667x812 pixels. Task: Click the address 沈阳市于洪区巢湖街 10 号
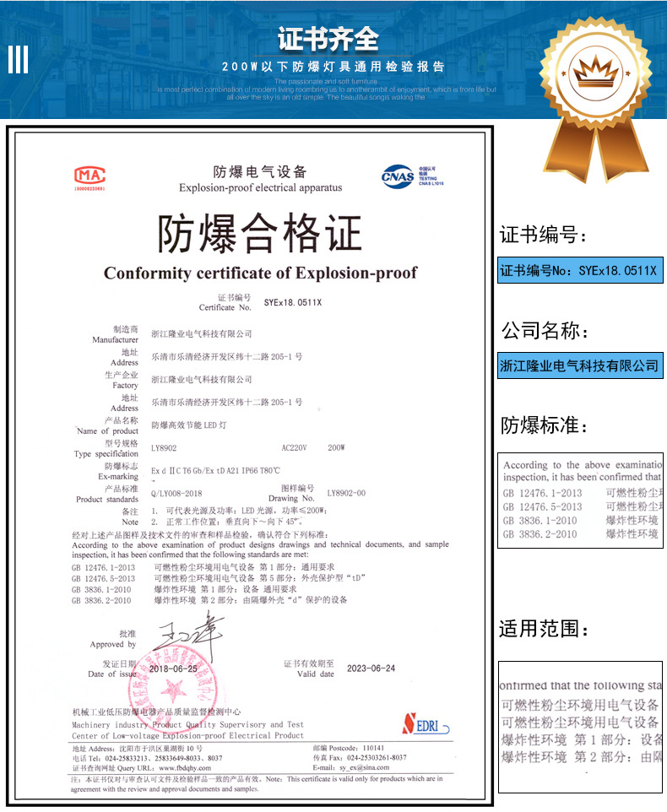(x=161, y=749)
